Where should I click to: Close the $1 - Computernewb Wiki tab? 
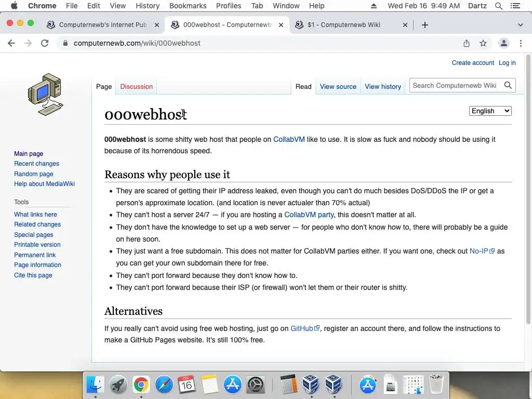405,25
